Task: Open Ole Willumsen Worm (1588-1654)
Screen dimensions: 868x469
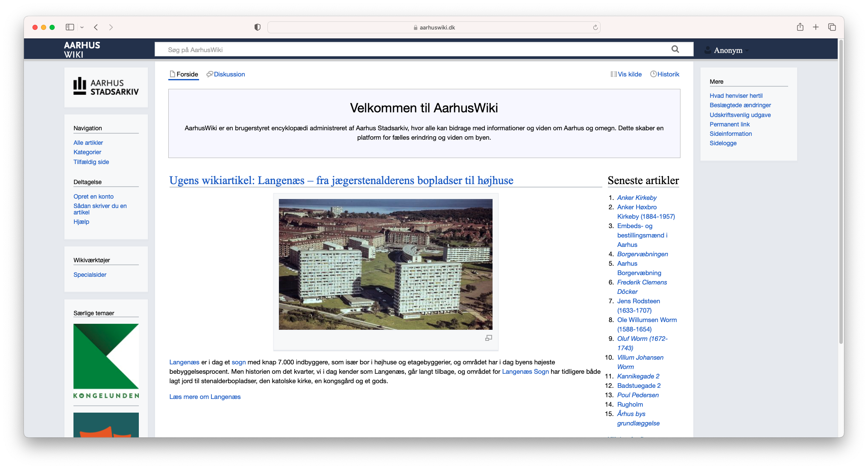Action: tap(647, 325)
